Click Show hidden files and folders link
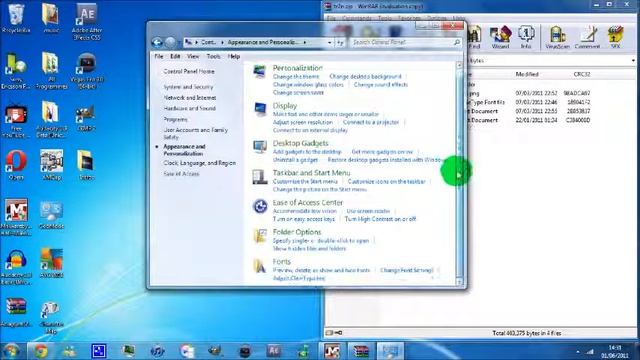This screenshot has height=360, width=640. click(x=309, y=248)
